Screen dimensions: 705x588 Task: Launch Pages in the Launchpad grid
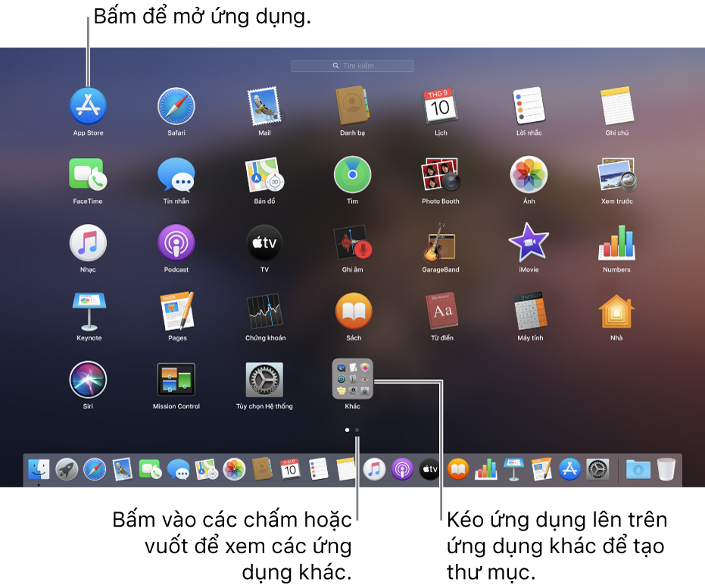[x=177, y=311]
